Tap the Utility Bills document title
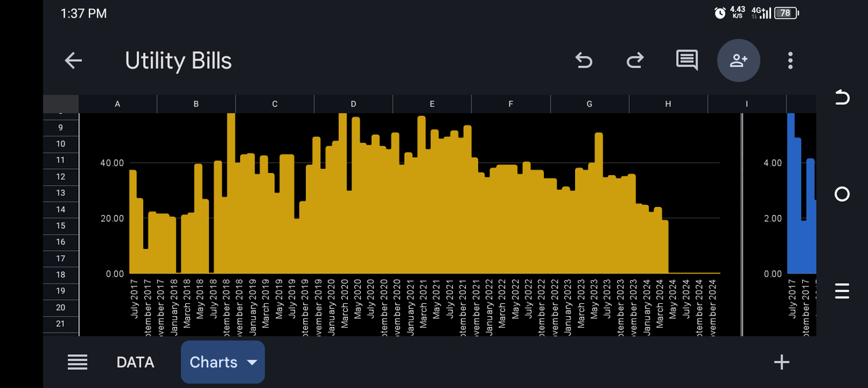This screenshot has width=868, height=388. coord(178,60)
